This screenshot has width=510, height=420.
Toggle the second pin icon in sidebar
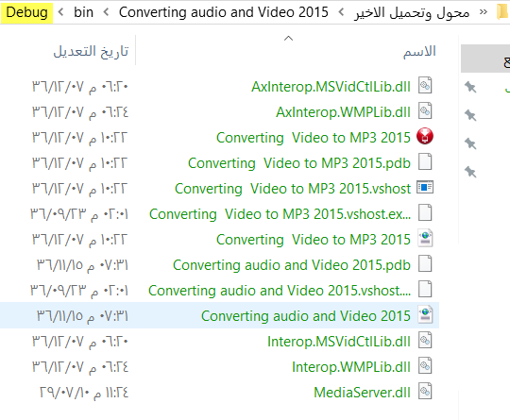pos(470,115)
